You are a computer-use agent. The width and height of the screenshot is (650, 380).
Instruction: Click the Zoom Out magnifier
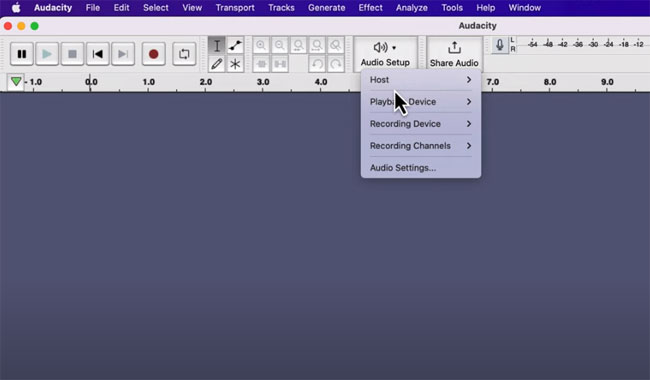coord(280,45)
